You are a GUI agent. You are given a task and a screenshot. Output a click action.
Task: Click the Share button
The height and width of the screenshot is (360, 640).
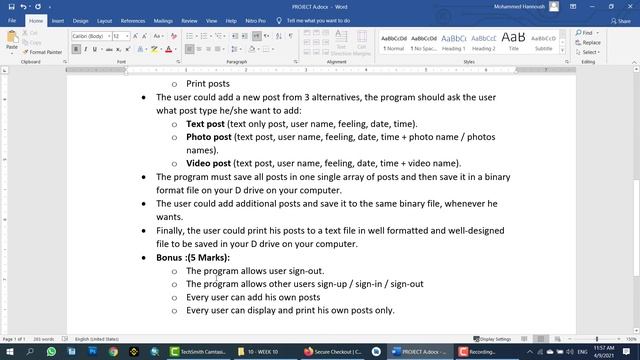[620, 21]
